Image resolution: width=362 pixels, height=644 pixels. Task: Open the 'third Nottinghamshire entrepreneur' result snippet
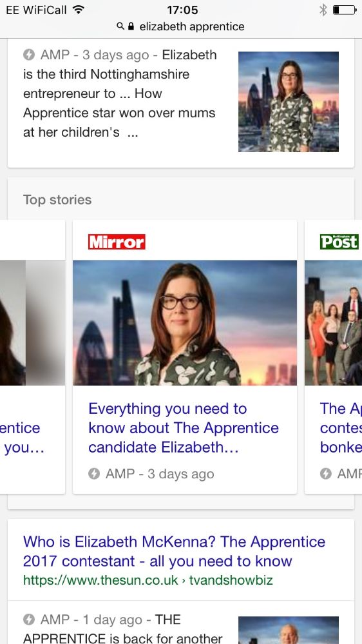[x=120, y=93]
